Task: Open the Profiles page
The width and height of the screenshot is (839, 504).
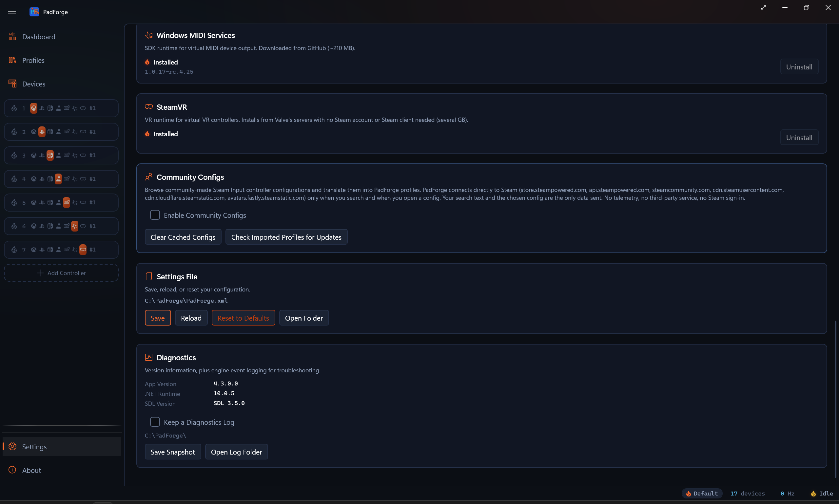Action: pos(62,60)
